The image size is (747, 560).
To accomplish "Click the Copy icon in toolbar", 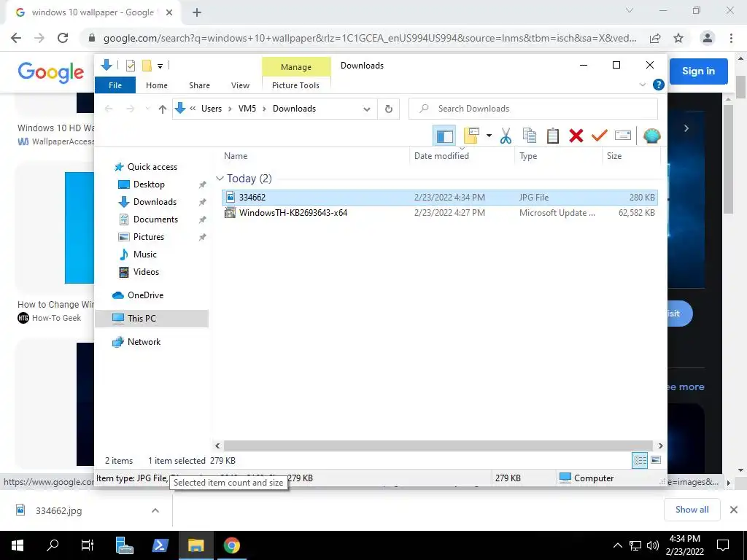I will (530, 136).
